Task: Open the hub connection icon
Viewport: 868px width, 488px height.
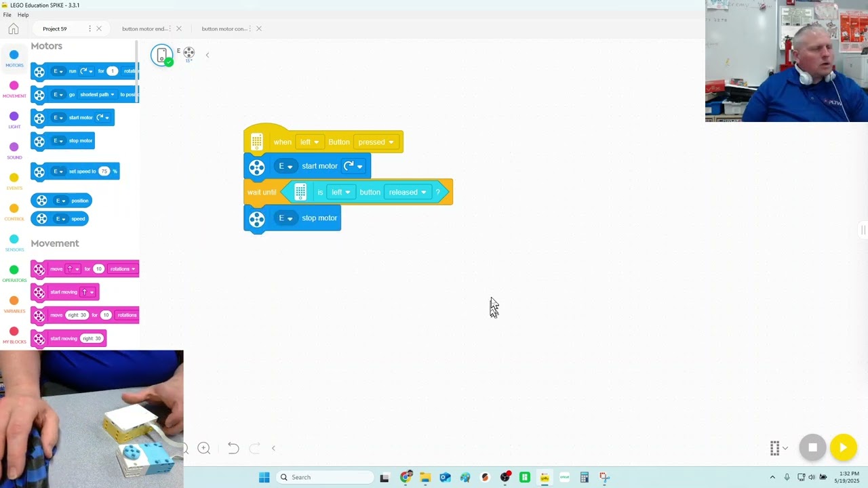Action: [162, 56]
